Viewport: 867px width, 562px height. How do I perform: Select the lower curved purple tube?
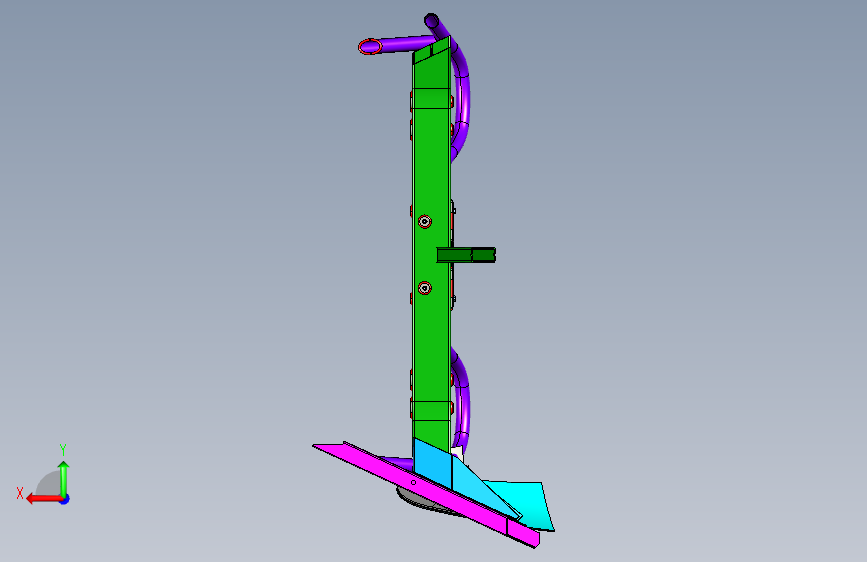[x=462, y=399]
